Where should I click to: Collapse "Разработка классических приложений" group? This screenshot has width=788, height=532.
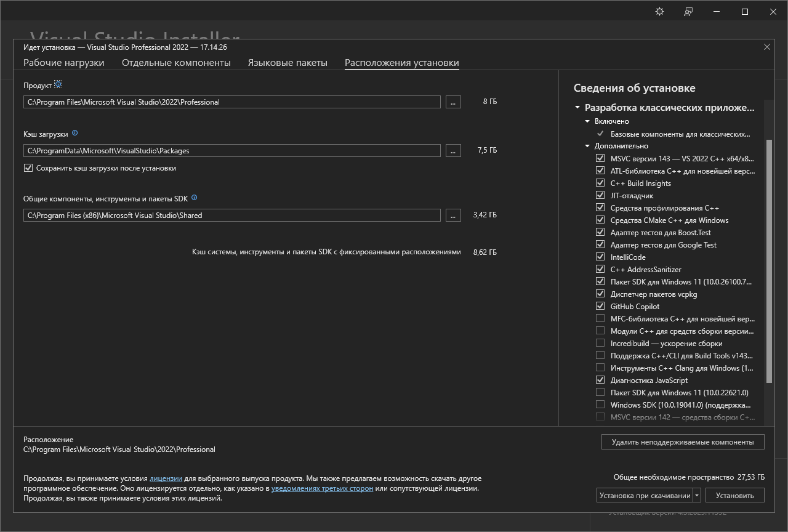click(577, 107)
